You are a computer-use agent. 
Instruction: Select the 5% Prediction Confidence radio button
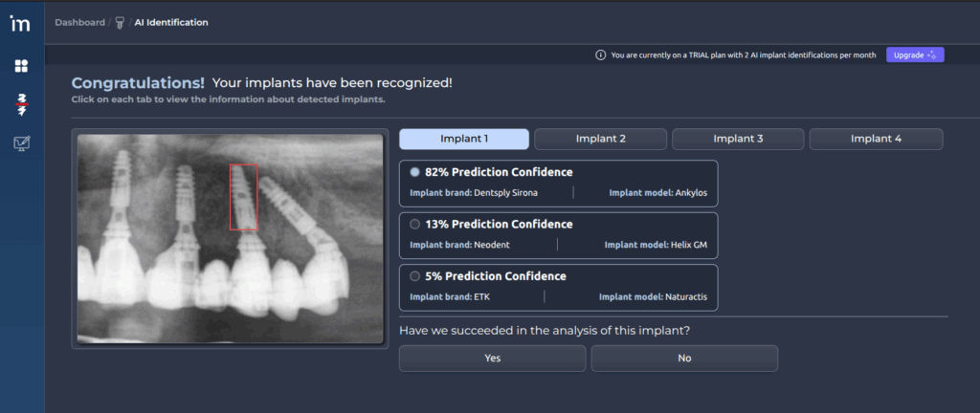click(x=414, y=275)
